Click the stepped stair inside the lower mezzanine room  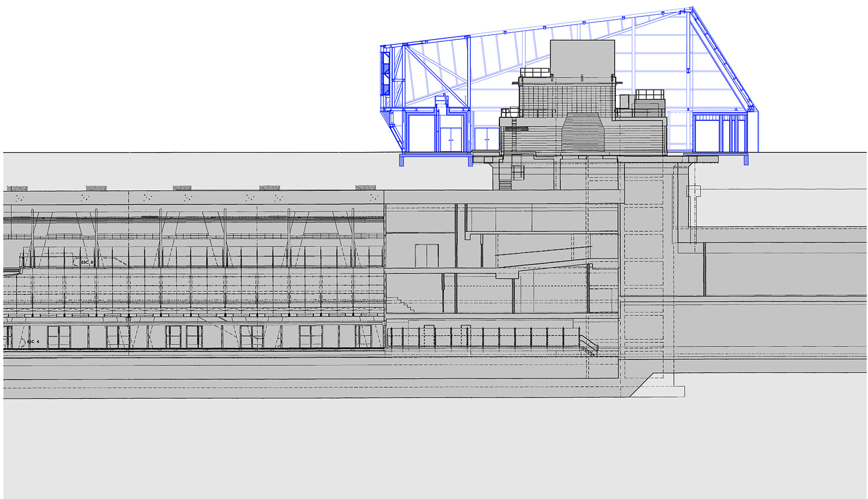[402, 305]
